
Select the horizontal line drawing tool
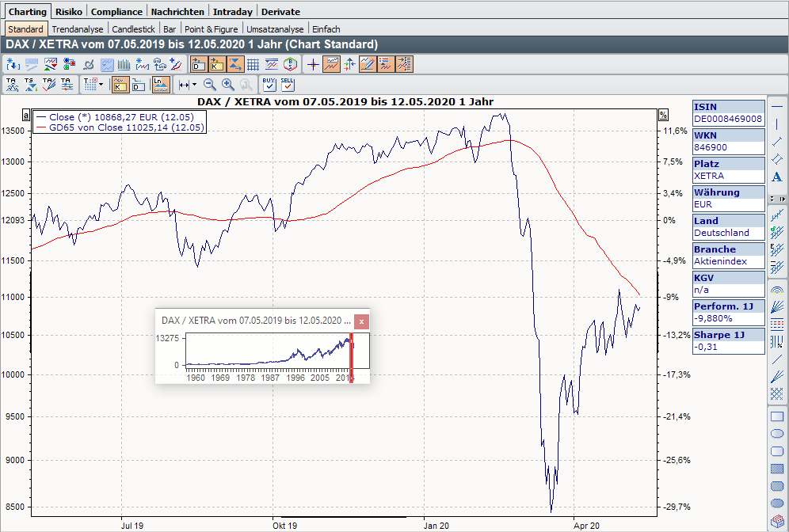pyautogui.click(x=777, y=107)
